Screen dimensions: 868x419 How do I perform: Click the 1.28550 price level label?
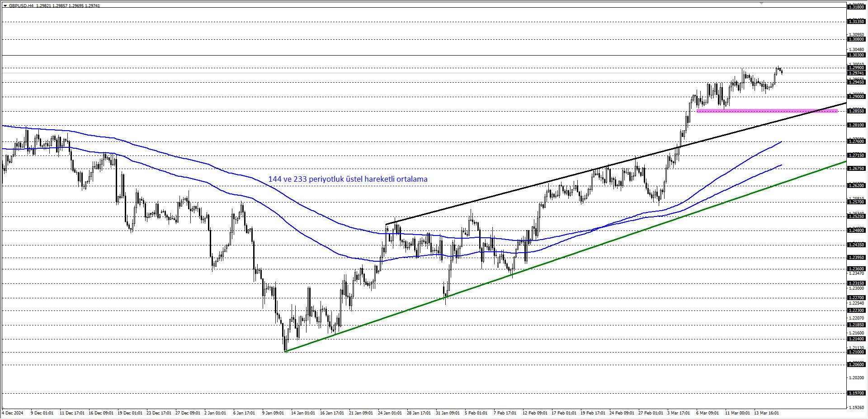[x=856, y=111]
